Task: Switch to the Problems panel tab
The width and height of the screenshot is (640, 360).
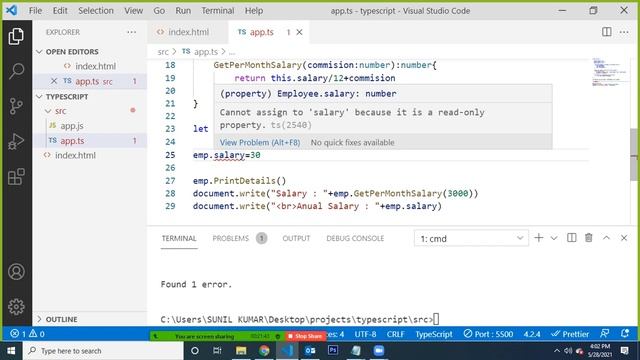Action: 239,238
